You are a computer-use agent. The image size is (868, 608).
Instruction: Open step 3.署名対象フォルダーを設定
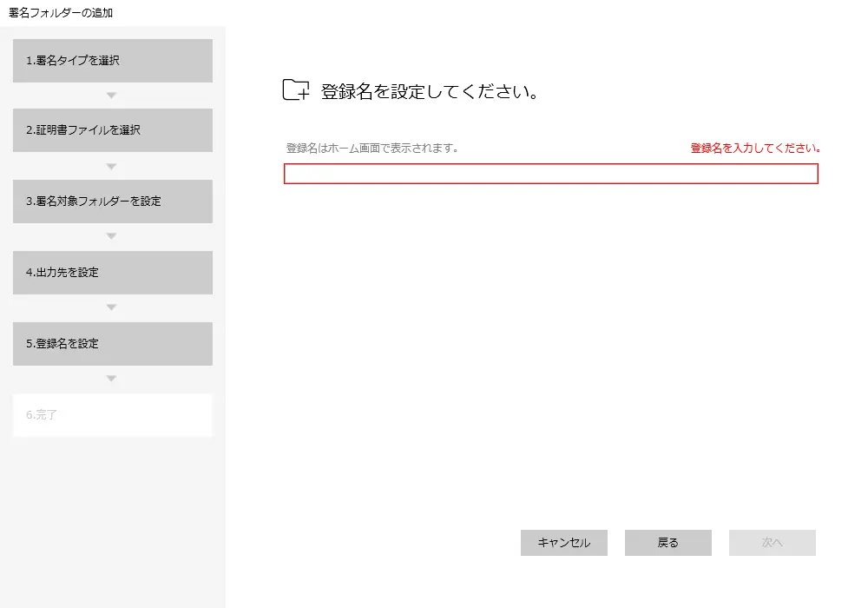(113, 202)
